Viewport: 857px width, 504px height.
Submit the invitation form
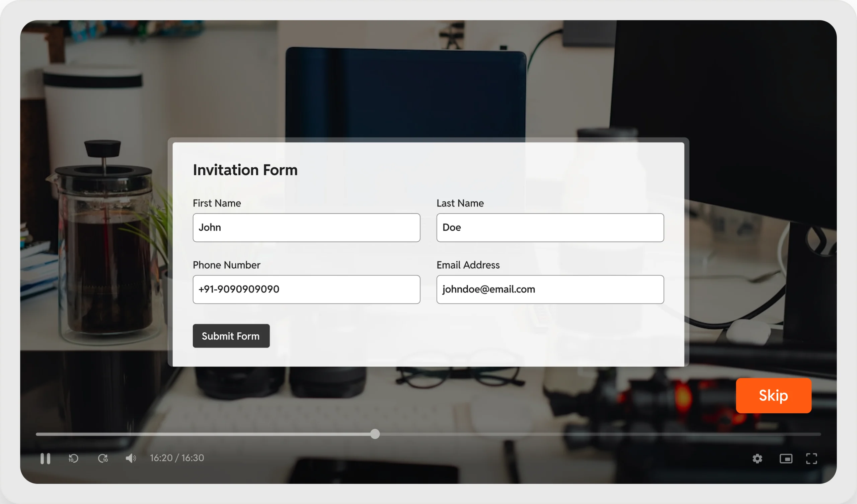tap(231, 336)
